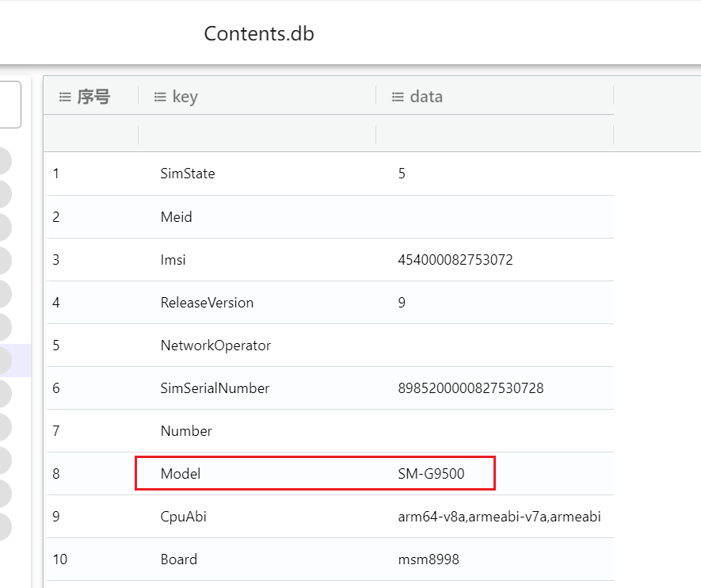Sort by the data column header label
The height and width of the screenshot is (588, 701).
pyautogui.click(x=426, y=97)
